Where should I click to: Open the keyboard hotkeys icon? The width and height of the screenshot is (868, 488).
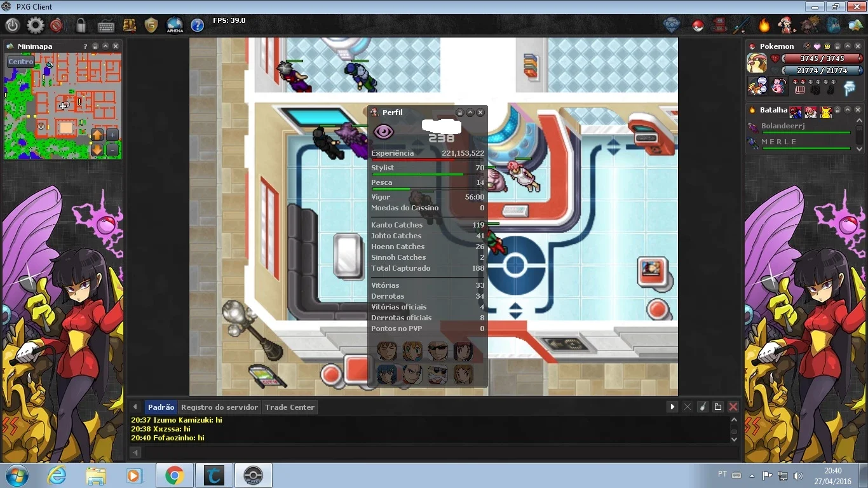click(x=105, y=25)
